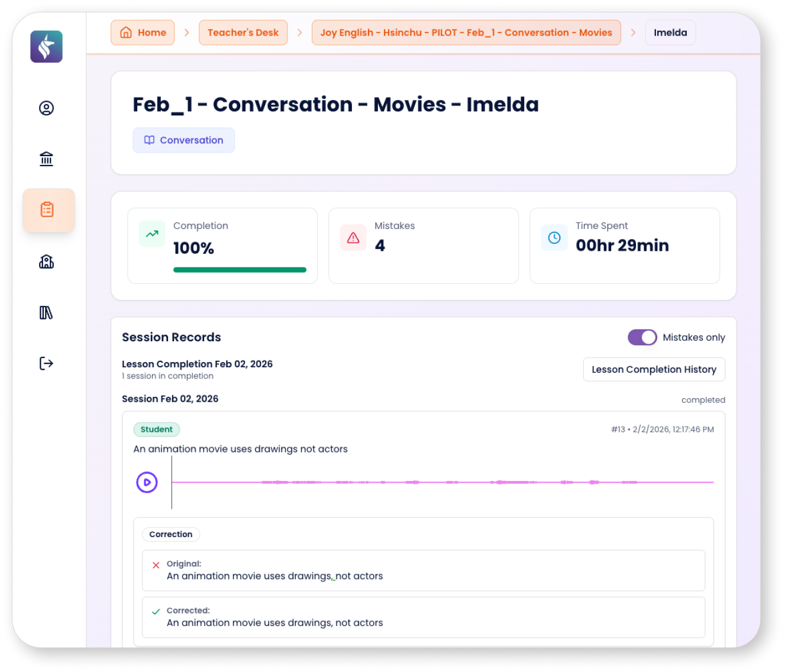The width and height of the screenshot is (785, 672).
Task: Click the Time Spent clock icon
Action: click(554, 238)
